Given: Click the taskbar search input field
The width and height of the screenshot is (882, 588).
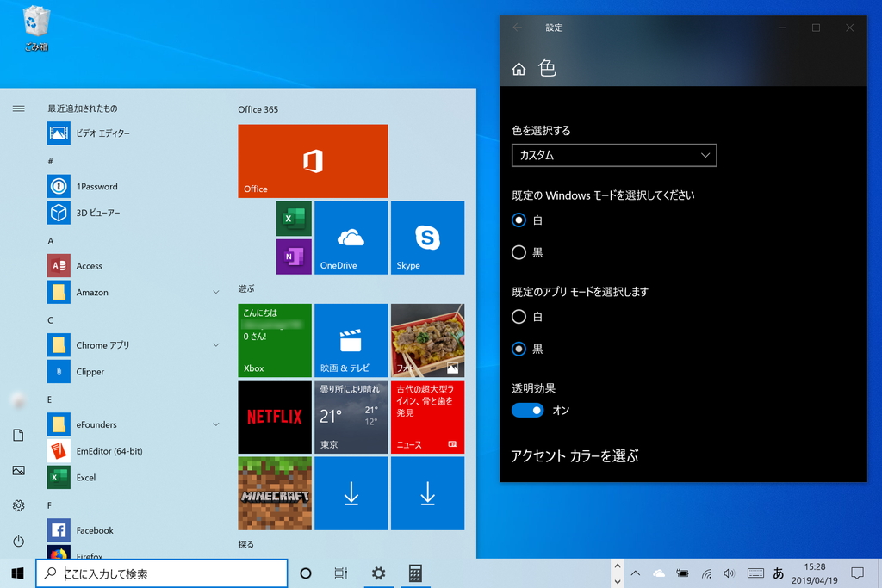Looking at the screenshot, I should tap(164, 573).
